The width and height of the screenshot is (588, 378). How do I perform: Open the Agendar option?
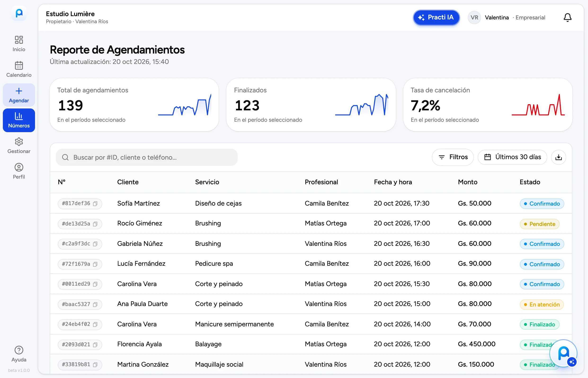coord(19,95)
